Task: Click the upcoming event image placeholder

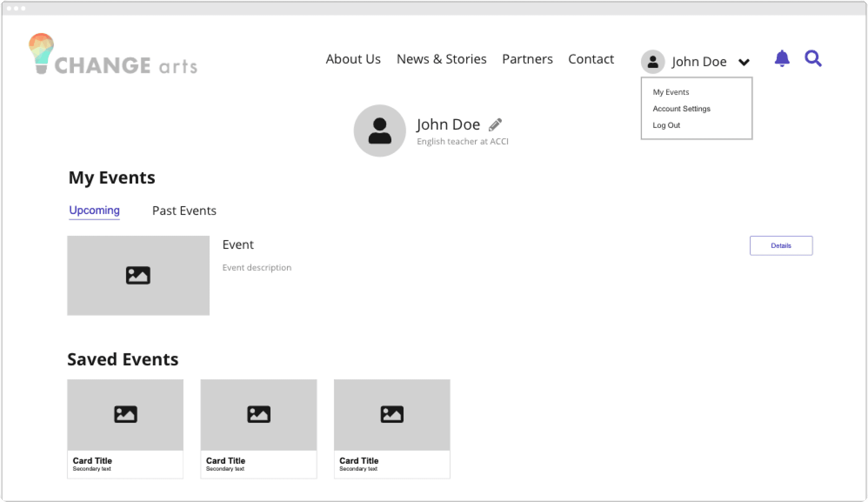Action: (x=138, y=275)
